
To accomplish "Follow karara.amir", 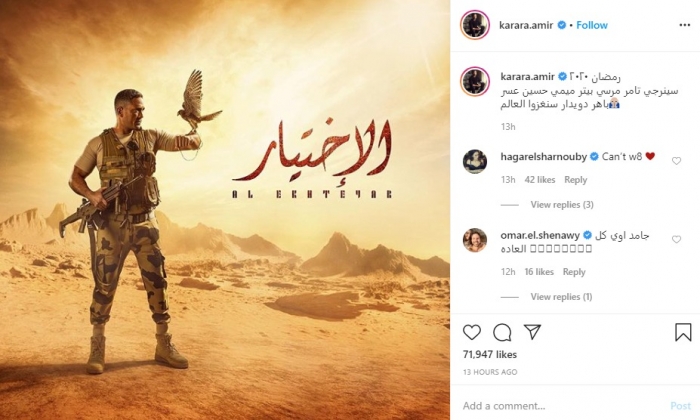I will (592, 25).
